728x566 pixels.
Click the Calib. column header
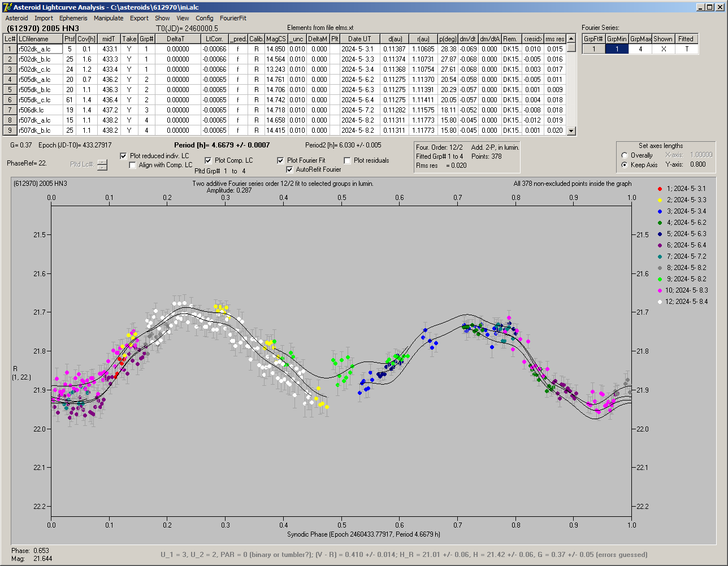click(x=256, y=39)
